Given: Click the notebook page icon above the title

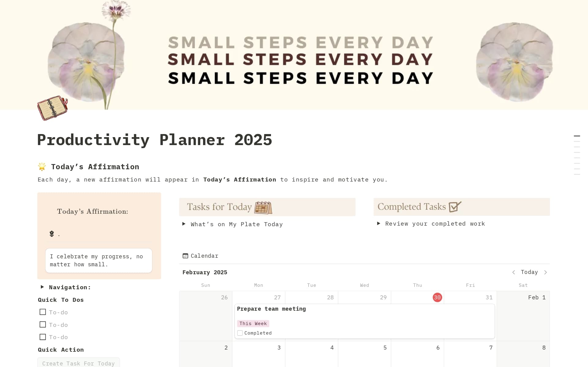Looking at the screenshot, I should [x=52, y=108].
